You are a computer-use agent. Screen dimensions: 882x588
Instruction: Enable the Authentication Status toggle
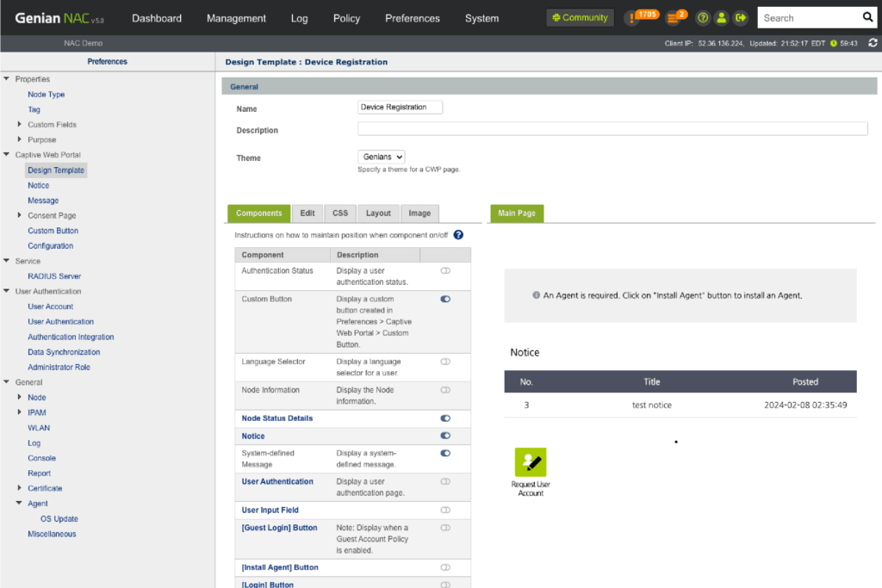(x=445, y=270)
